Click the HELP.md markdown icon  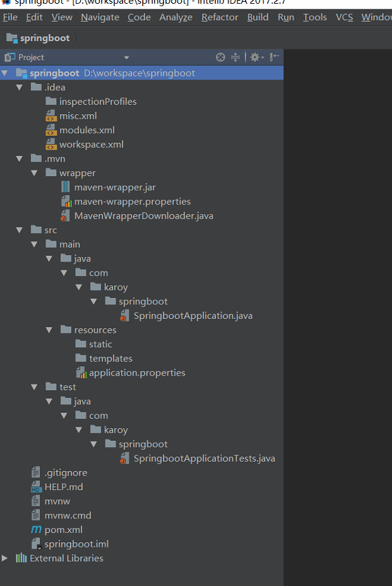pos(35,487)
